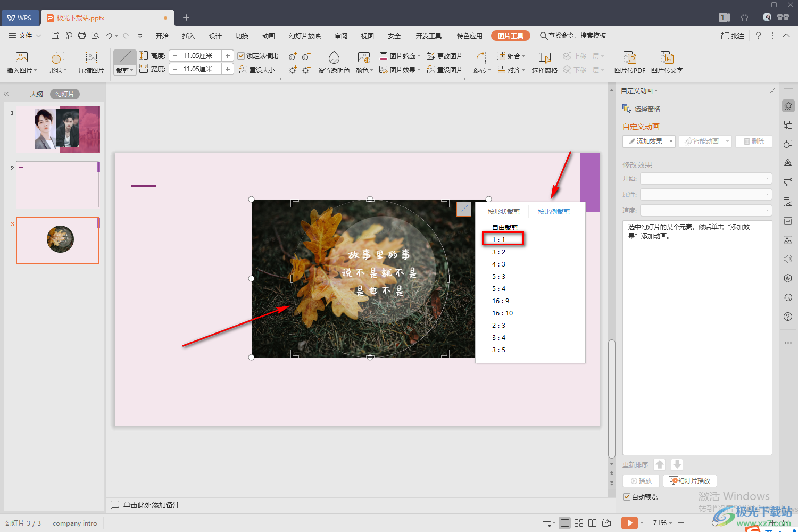
Task: Increase brightness icon in picture tools
Action: point(293,70)
